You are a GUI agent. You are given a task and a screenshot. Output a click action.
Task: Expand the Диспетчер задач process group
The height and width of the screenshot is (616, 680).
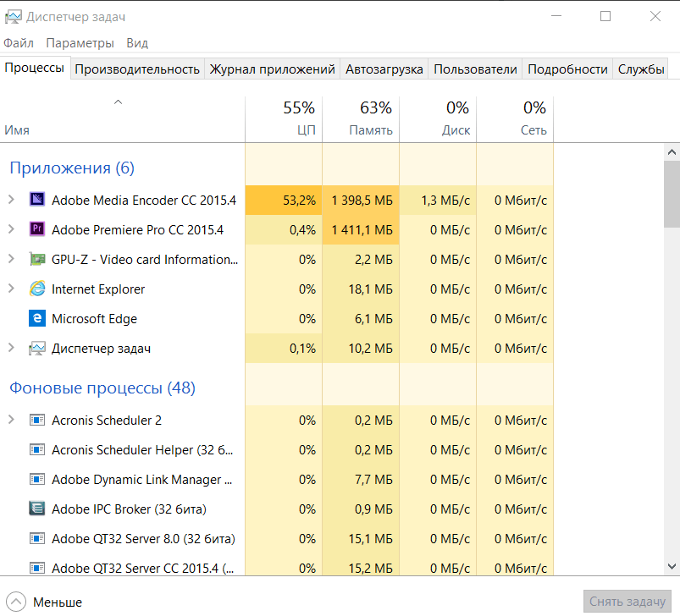coord(11,348)
